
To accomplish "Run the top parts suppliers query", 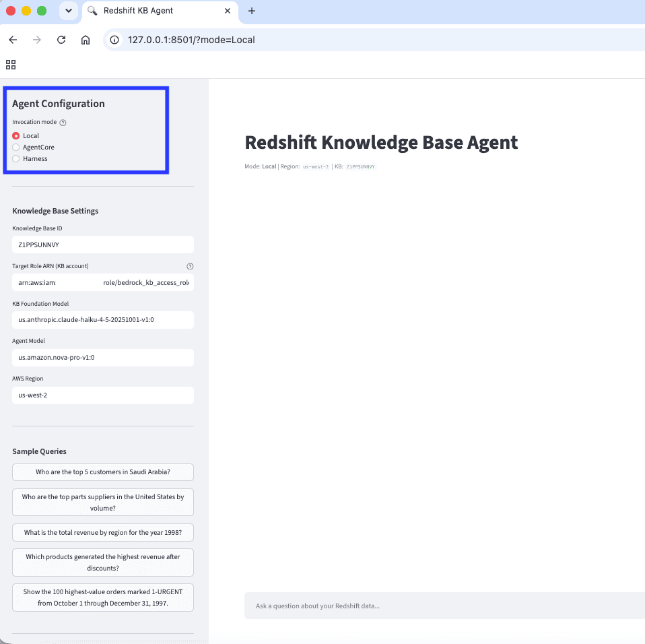I will 103,503.
